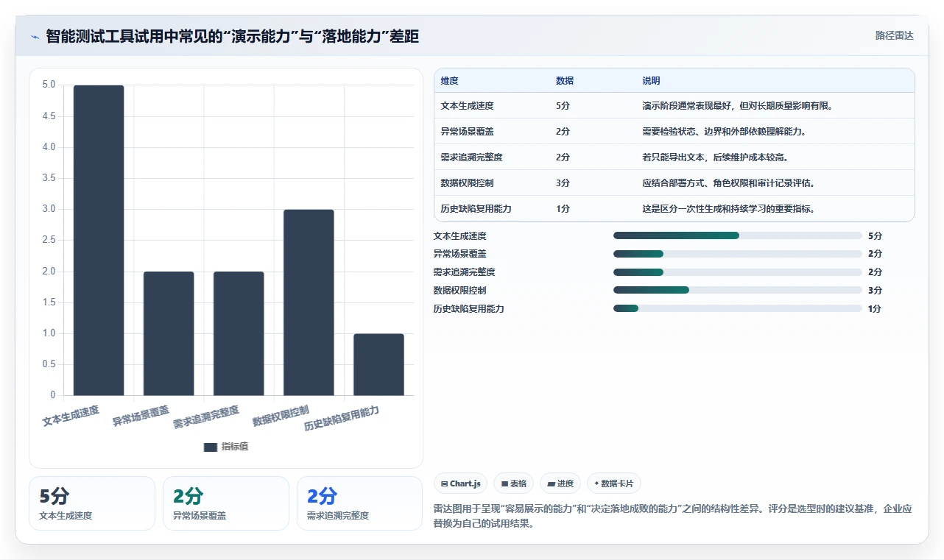Click the page title 智能测试工具试用
The image size is (944, 560).
(x=232, y=36)
